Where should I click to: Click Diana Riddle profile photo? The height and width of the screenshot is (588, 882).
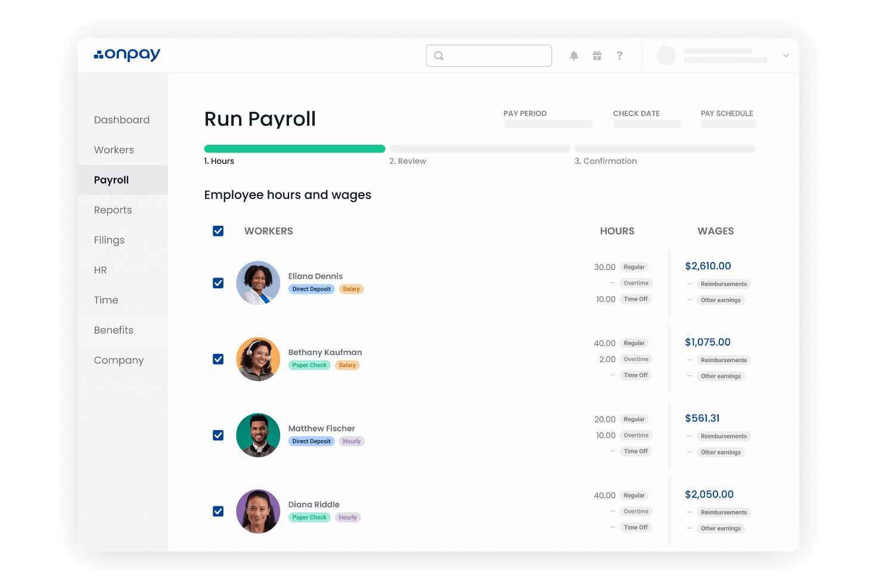point(258,511)
